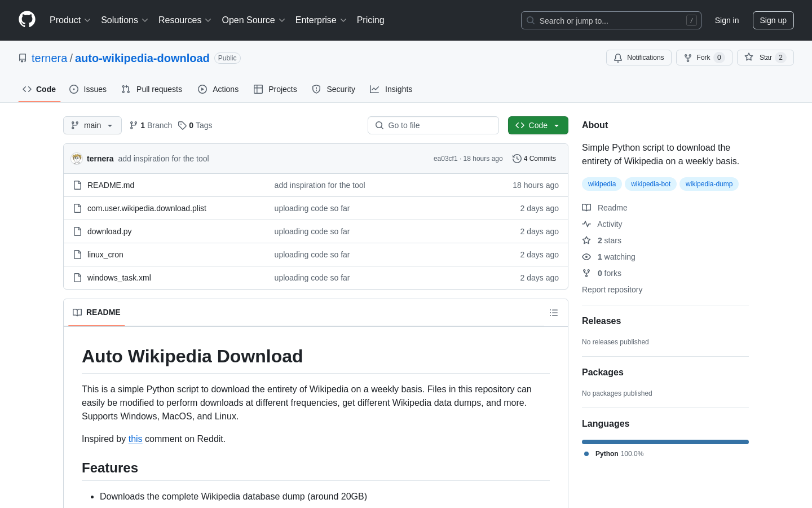The height and width of the screenshot is (508, 812).
Task: Focus the Search or jump to field
Action: pos(611,20)
